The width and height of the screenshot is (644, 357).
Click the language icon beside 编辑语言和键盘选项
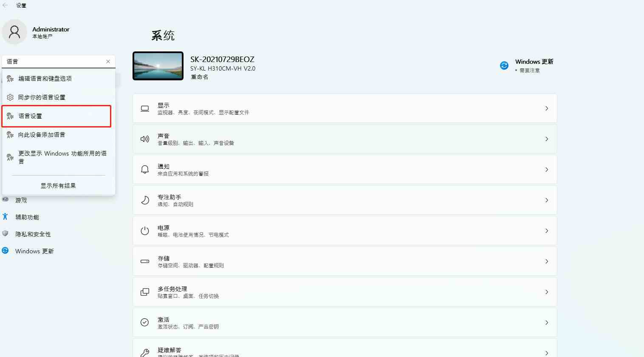click(x=10, y=79)
